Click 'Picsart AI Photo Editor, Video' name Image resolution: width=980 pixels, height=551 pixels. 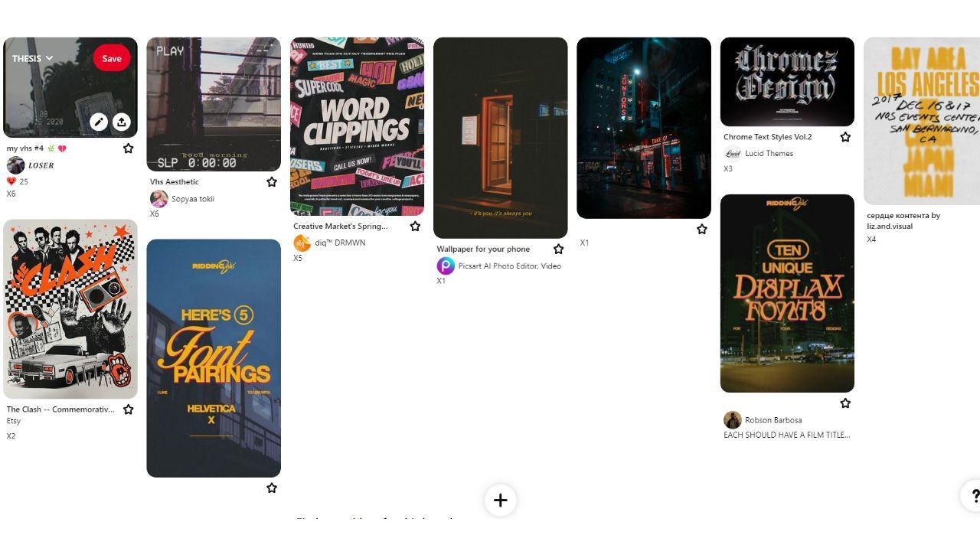tap(510, 266)
